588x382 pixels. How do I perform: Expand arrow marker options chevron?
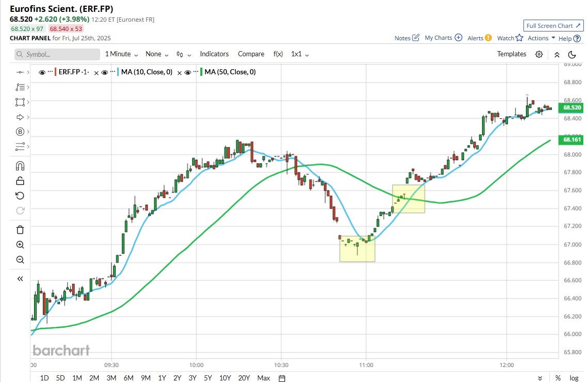click(28, 117)
